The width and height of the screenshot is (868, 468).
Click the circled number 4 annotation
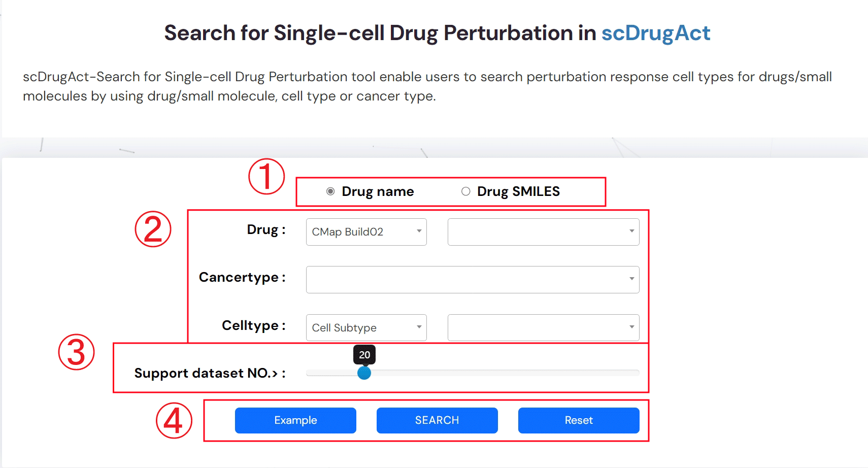[174, 420]
